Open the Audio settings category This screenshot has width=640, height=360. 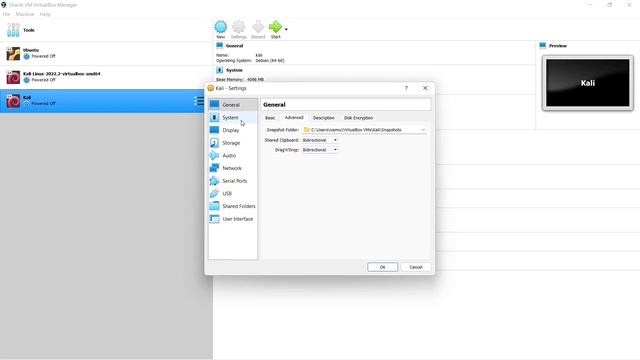[x=233, y=156]
